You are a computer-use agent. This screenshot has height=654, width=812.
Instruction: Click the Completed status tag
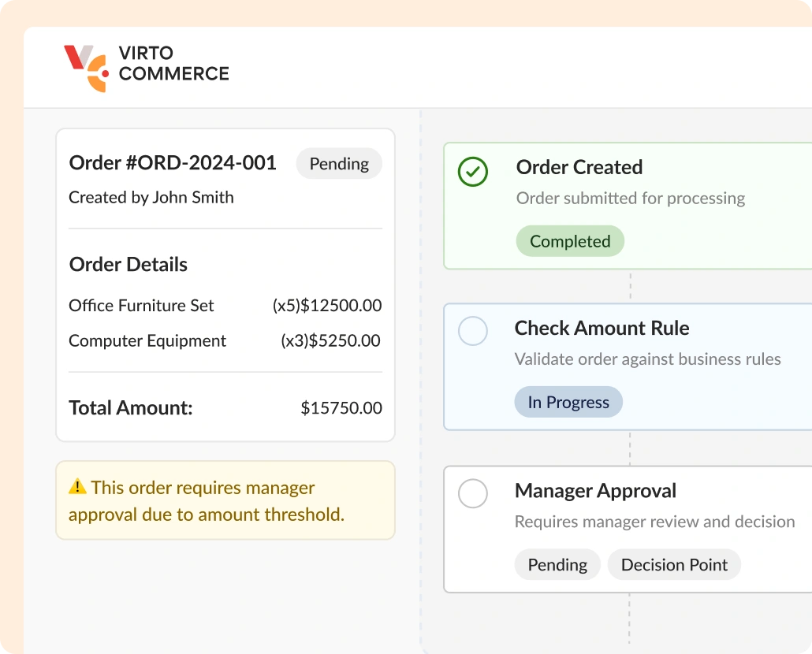pos(570,241)
